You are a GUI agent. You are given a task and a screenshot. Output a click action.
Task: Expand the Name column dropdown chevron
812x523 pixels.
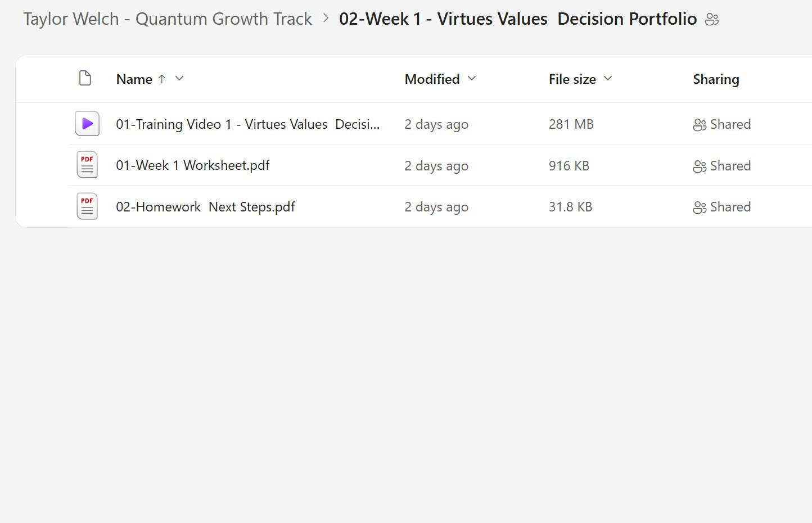coord(179,79)
